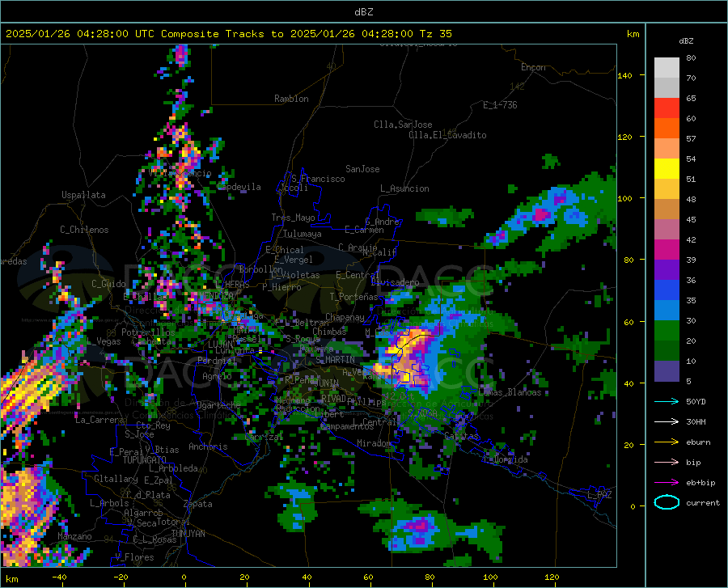Click the 'V_Flores' map label
The height and width of the screenshot is (588, 728).
pos(134,557)
